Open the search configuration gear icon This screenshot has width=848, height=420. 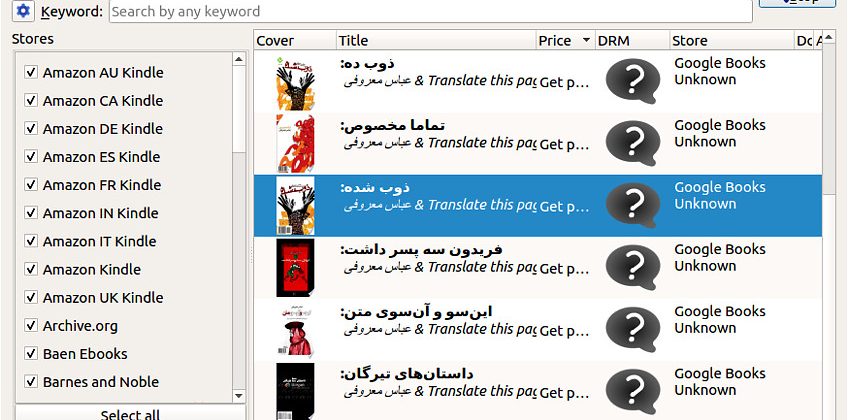(x=23, y=11)
